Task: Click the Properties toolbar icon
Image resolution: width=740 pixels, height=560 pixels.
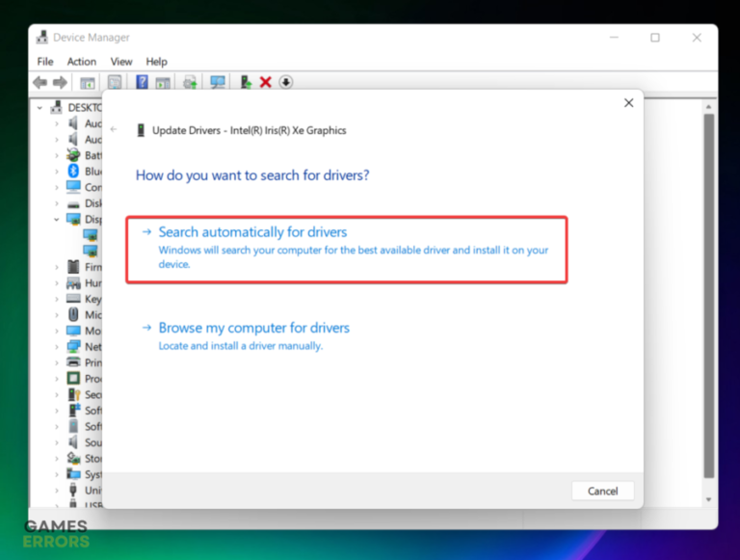Action: click(x=115, y=83)
